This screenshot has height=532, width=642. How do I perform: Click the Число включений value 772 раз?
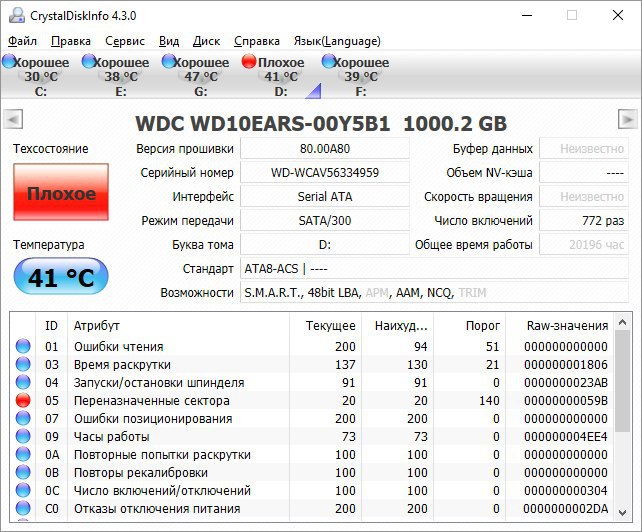coord(584,220)
